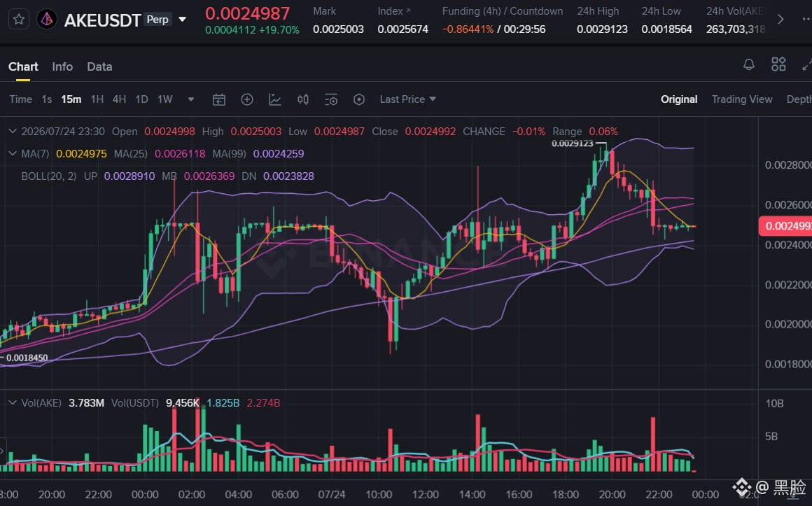Click the 0.0018450 low marker on the chart
812x506 pixels.
[27, 358]
